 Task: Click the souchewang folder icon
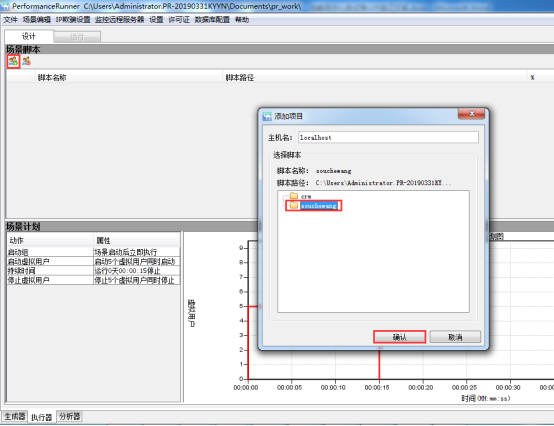(294, 205)
